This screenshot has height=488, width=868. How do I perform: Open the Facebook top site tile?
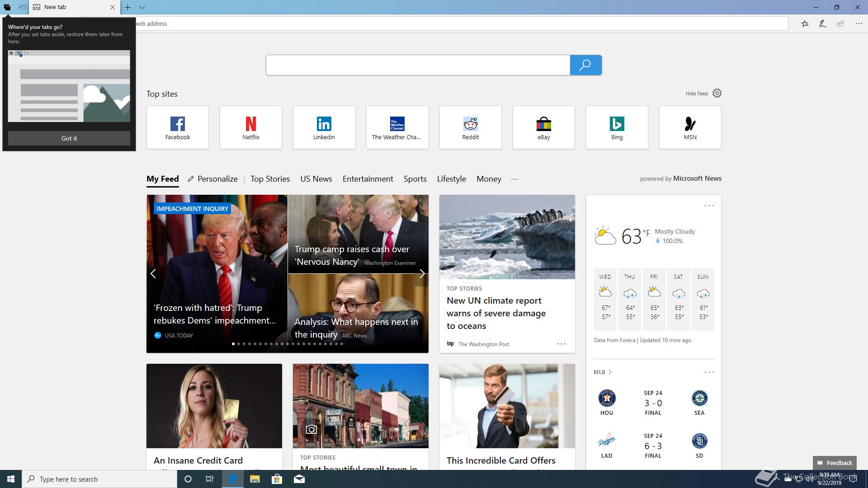click(178, 127)
